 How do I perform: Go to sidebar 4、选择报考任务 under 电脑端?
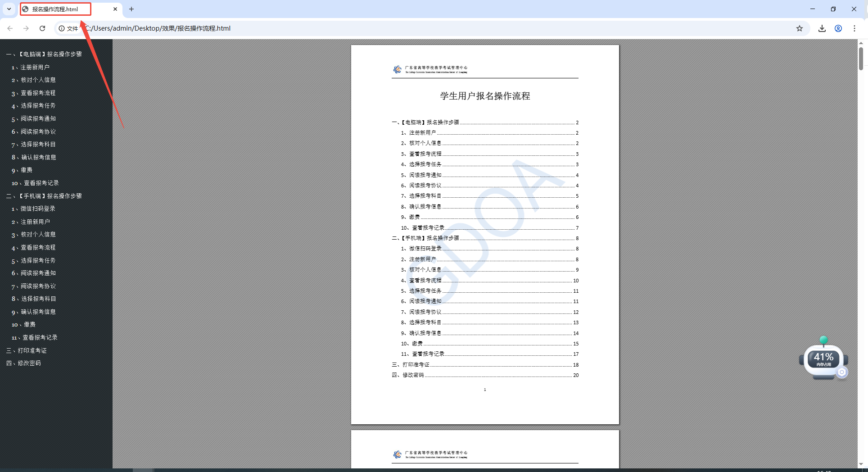click(x=34, y=105)
